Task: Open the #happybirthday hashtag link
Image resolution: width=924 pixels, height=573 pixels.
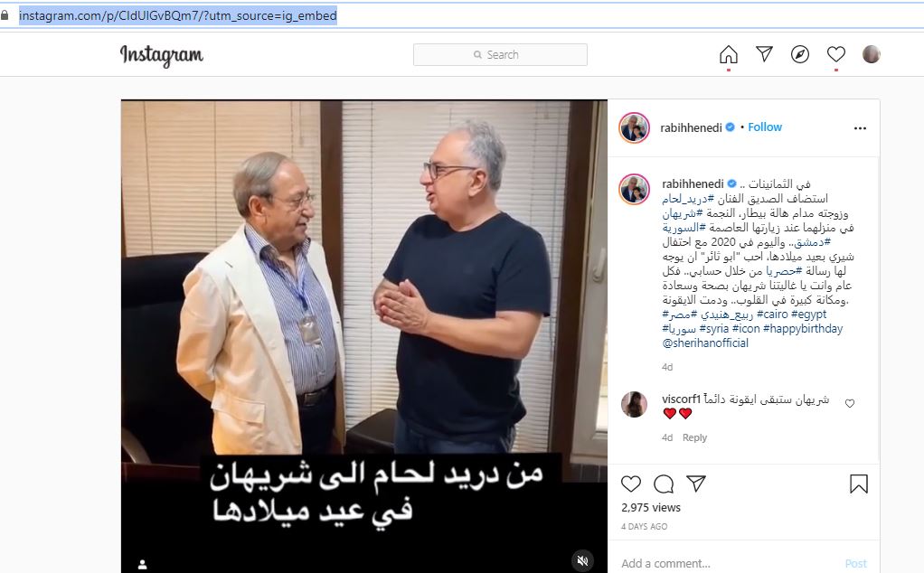Action: 803,329
